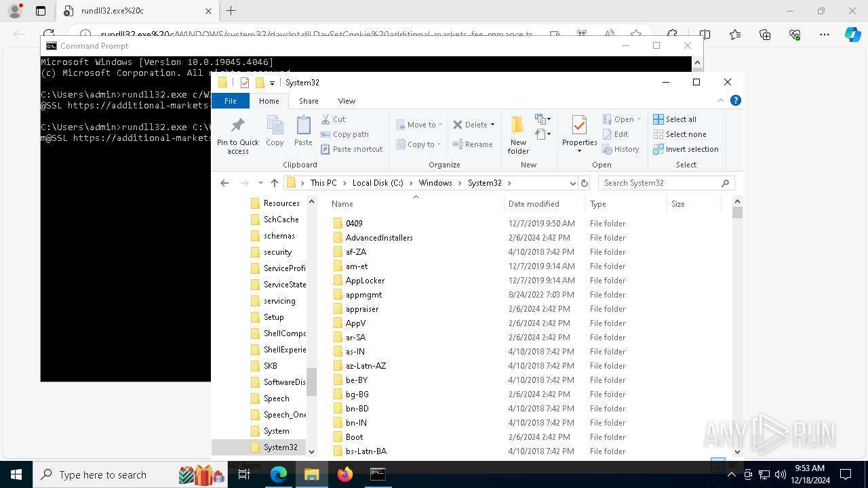Select the AdvancedInstallers folder

pyautogui.click(x=379, y=238)
